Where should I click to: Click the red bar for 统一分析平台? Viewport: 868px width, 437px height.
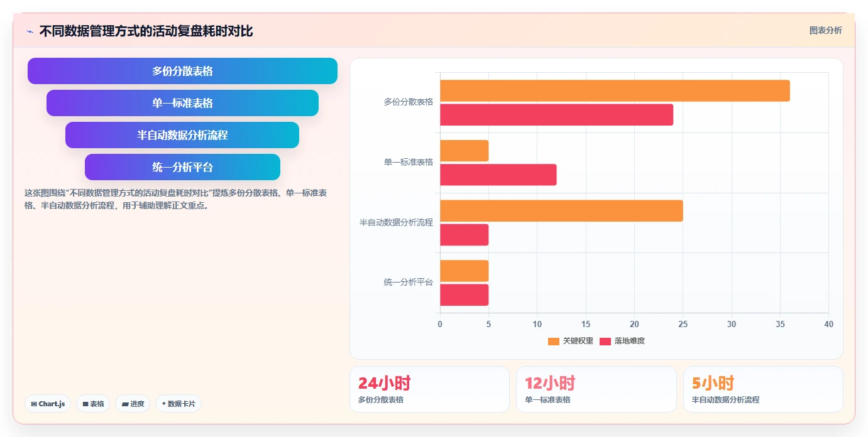(x=464, y=295)
